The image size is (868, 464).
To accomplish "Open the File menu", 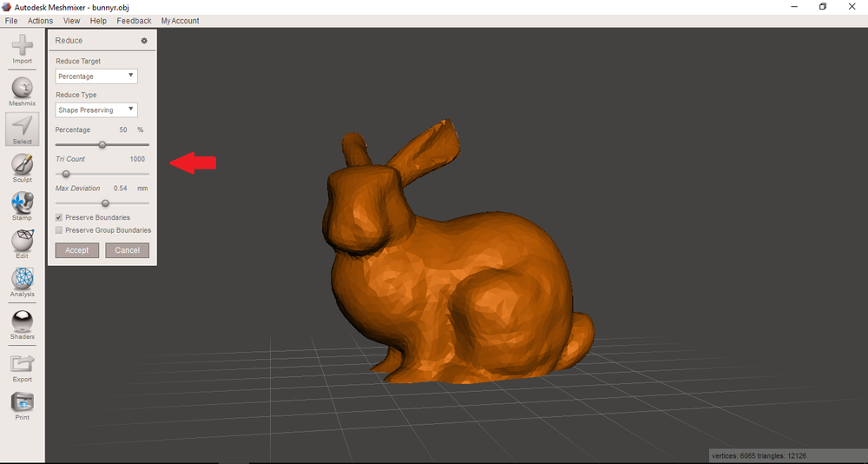I will 11,21.
